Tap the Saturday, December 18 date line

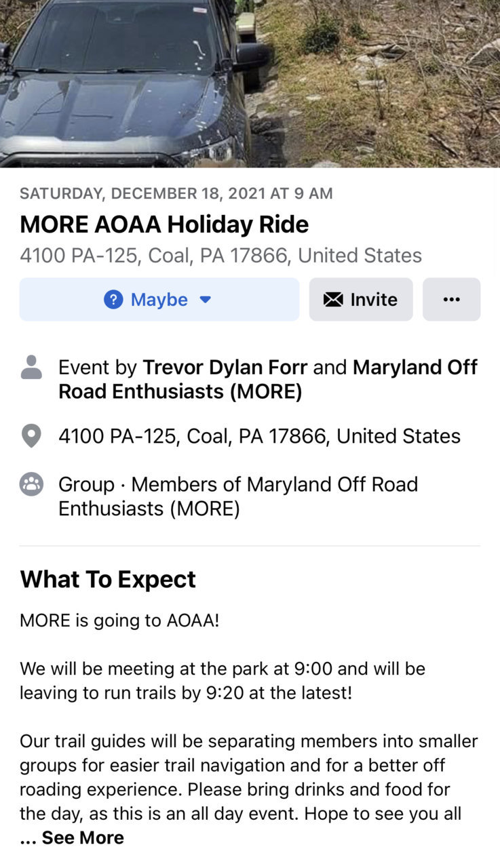pos(176,193)
